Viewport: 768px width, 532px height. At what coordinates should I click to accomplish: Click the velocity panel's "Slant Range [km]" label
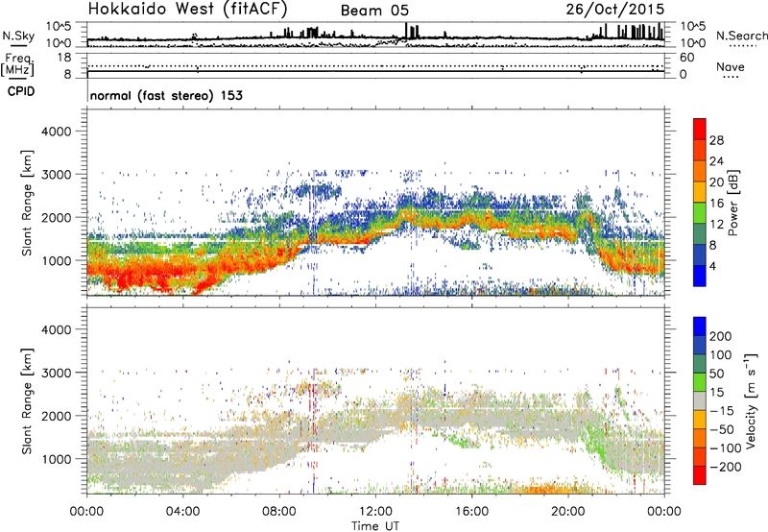click(27, 401)
